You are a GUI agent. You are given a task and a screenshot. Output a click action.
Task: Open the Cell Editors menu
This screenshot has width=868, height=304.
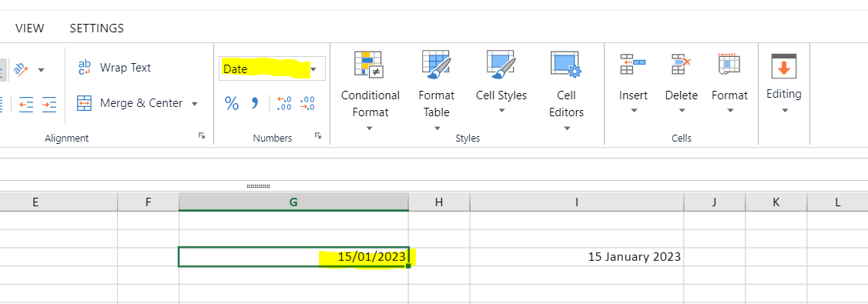click(x=566, y=91)
